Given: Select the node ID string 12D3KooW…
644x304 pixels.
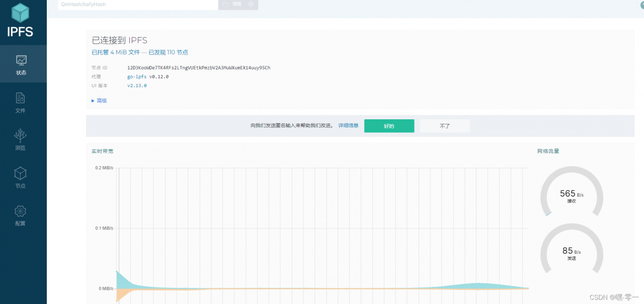Looking at the screenshot, I should coord(199,67).
